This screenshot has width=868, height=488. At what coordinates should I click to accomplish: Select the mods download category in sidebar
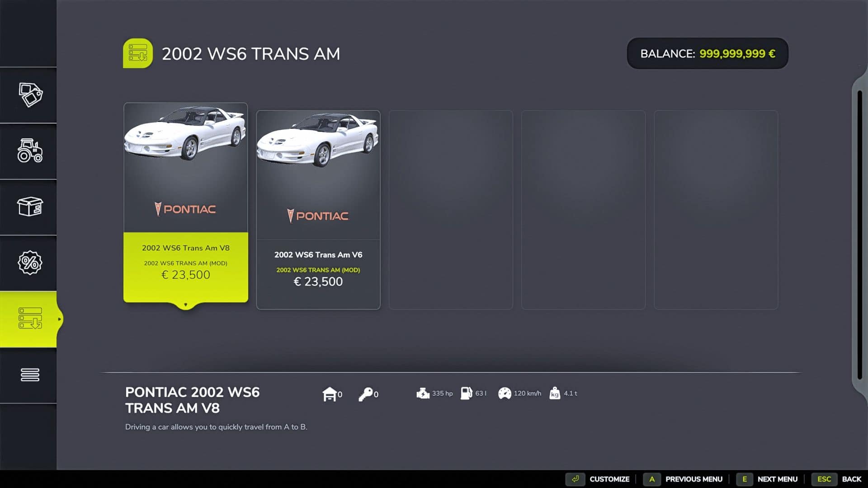[x=30, y=319]
